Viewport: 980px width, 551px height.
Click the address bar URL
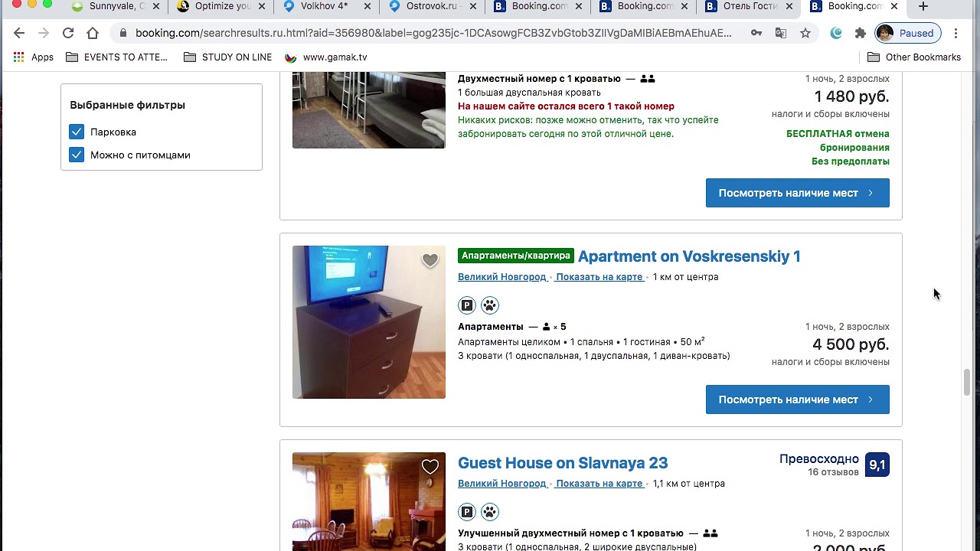coord(433,33)
